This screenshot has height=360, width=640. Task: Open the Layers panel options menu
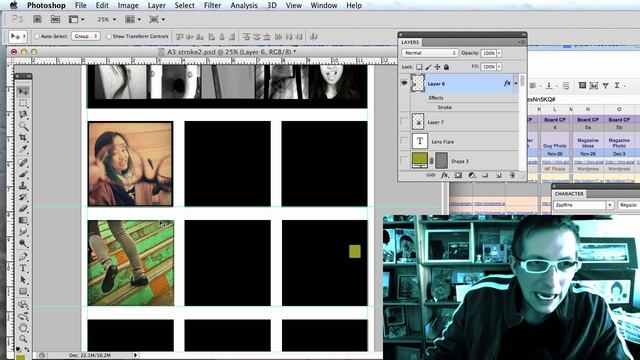click(x=521, y=42)
